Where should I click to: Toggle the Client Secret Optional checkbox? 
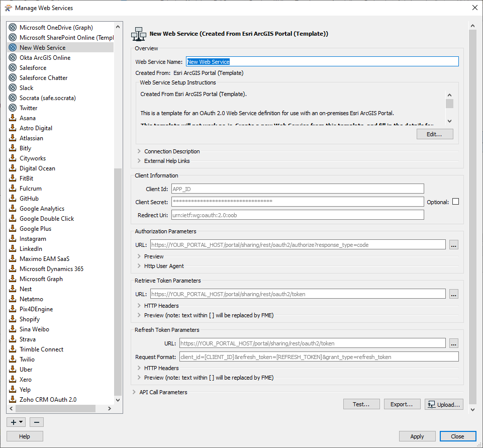point(455,202)
